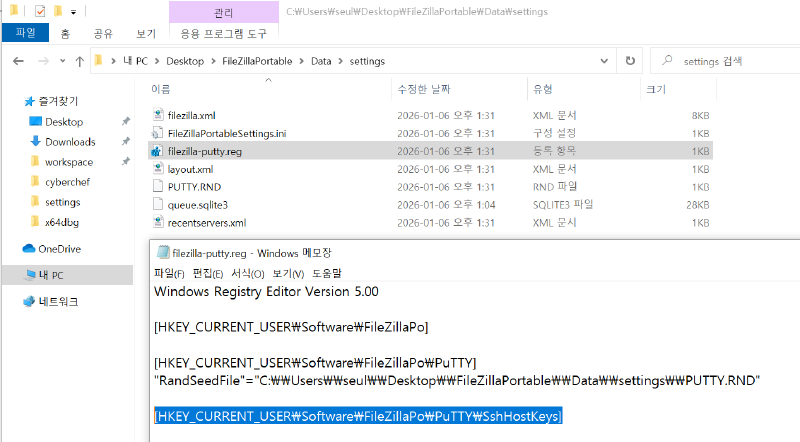Expand chevron after Data breadcrumb

pyautogui.click(x=340, y=61)
